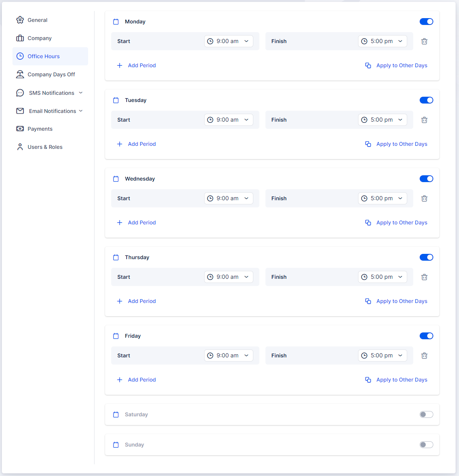Enable the Saturday toggle switch

426,414
